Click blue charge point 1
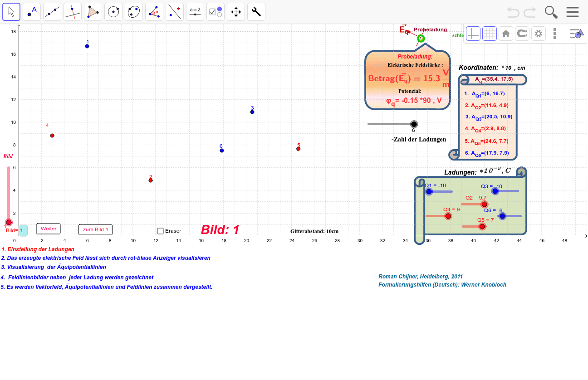 [87, 46]
